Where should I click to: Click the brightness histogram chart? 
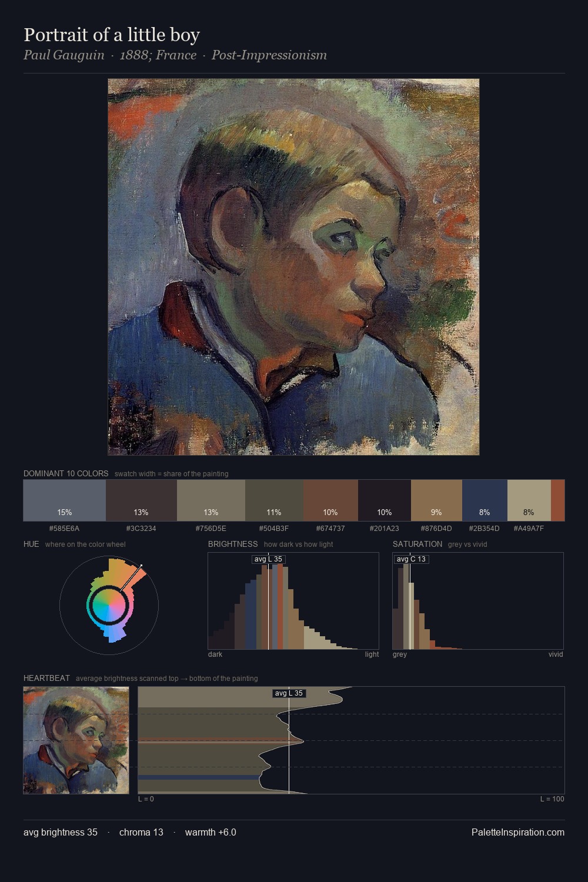click(293, 601)
